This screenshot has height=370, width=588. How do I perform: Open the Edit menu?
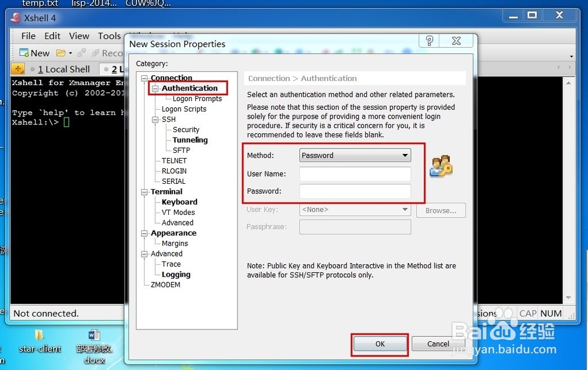coord(52,36)
